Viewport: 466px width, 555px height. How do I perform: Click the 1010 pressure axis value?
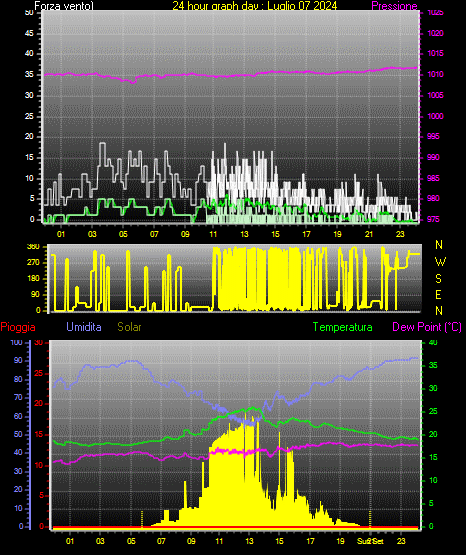point(435,74)
